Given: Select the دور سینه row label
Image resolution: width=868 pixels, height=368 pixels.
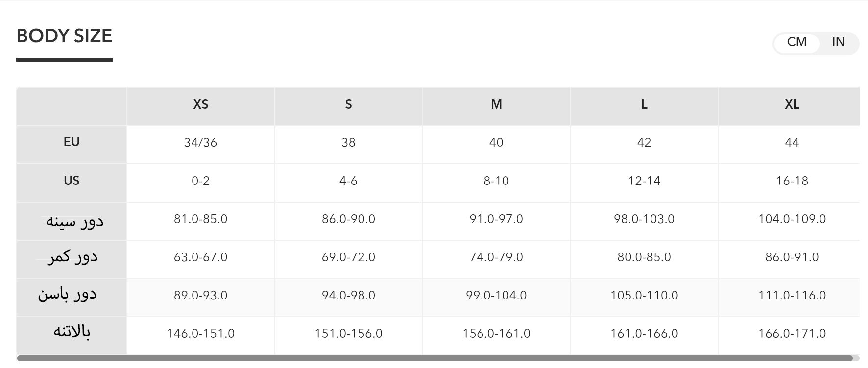Looking at the screenshot, I should (x=74, y=221).
